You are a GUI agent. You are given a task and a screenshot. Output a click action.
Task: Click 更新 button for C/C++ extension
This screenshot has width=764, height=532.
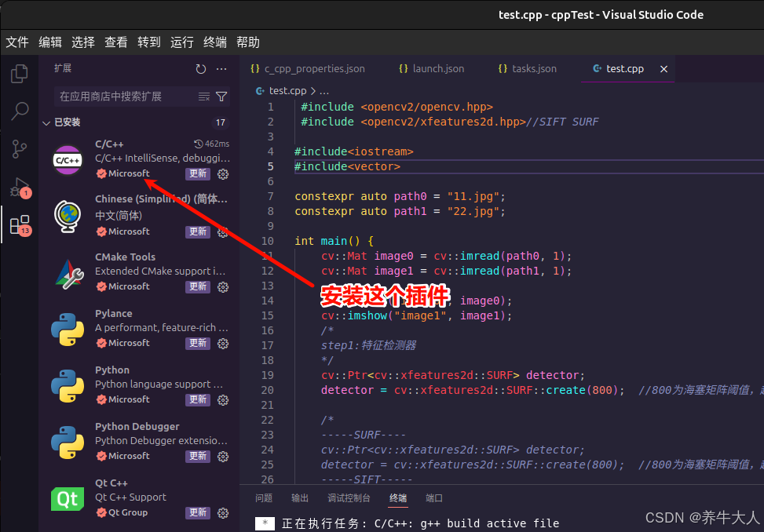point(198,173)
